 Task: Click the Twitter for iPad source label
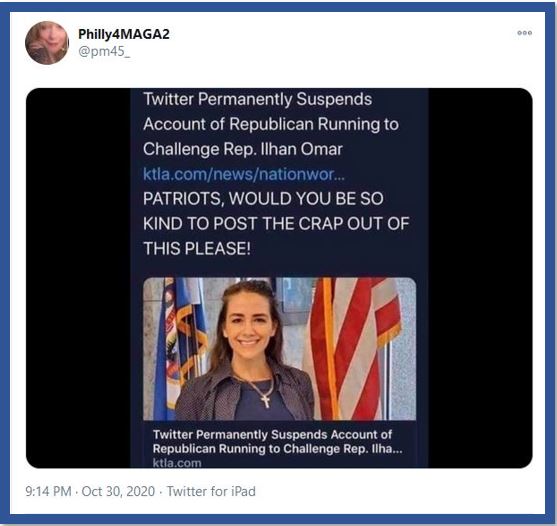211,492
